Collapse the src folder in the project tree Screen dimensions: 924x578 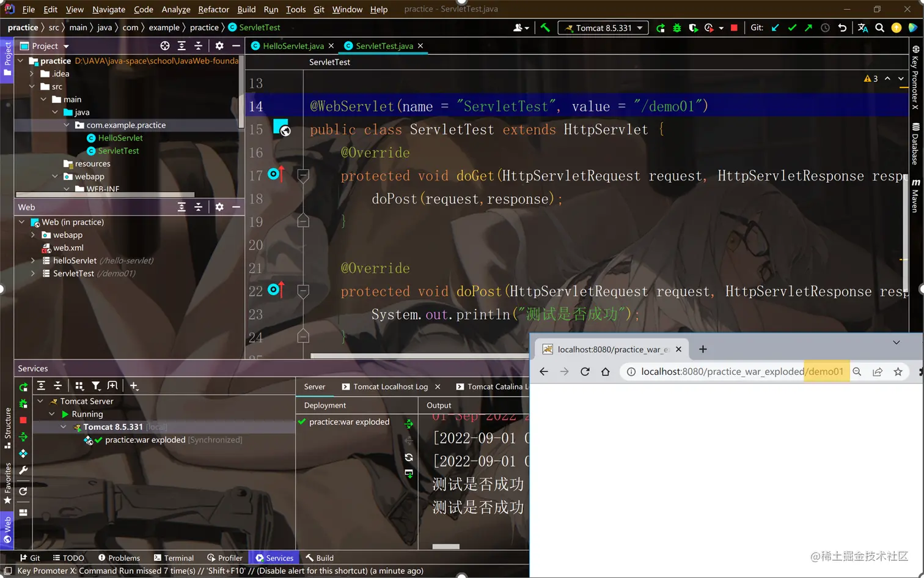click(32, 86)
